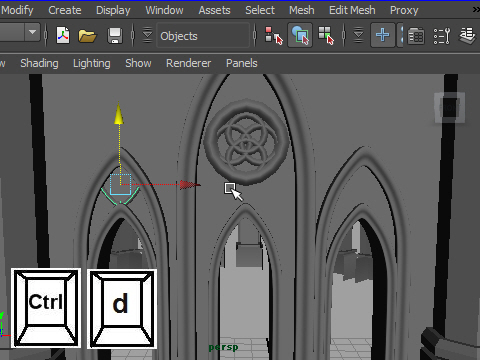
Task: Open the Edit Mesh menu
Action: pos(352,10)
